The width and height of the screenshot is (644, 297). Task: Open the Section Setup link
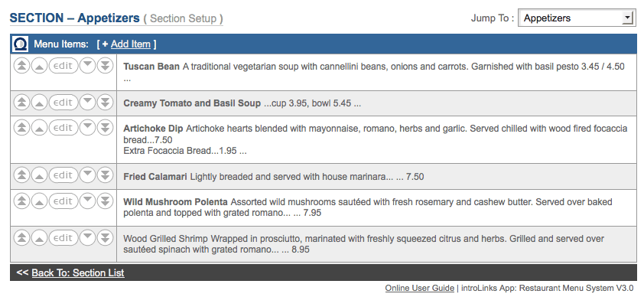click(x=183, y=19)
